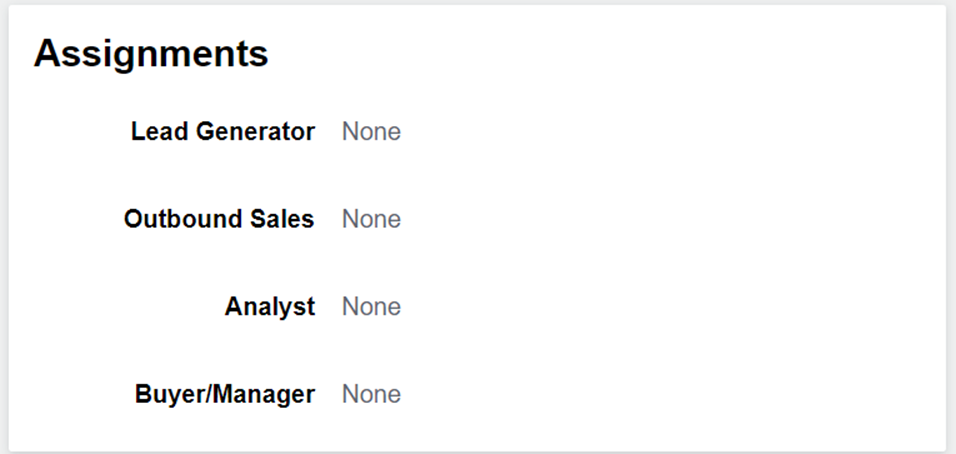
Task: Select the Outbound Sales label
Action: pyautogui.click(x=218, y=219)
